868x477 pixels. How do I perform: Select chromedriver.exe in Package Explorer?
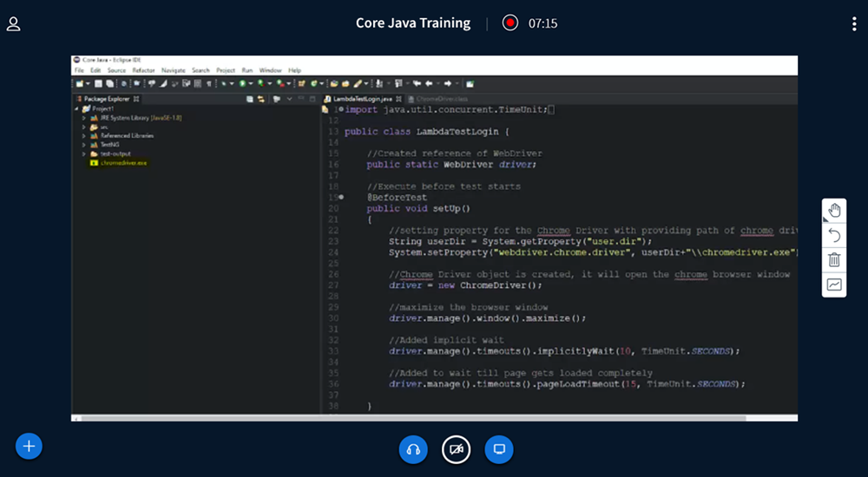[124, 162]
